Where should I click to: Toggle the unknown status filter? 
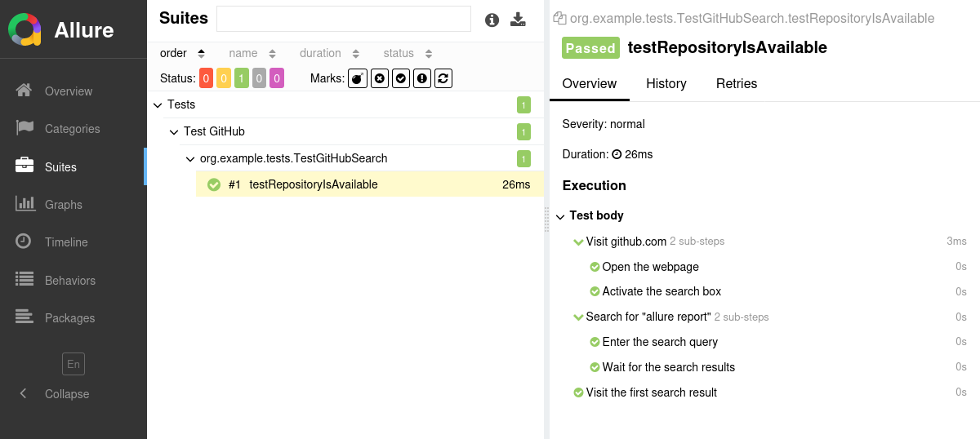click(277, 78)
